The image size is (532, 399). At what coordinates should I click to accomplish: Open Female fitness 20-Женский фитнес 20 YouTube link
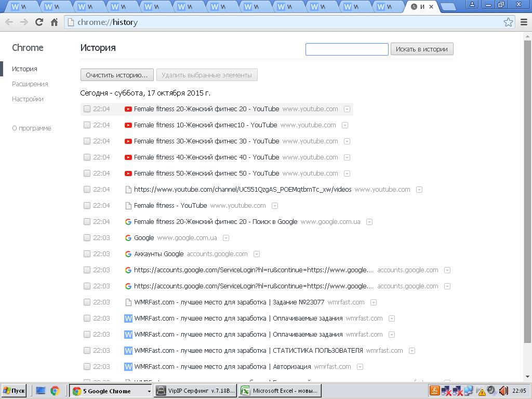206,109
